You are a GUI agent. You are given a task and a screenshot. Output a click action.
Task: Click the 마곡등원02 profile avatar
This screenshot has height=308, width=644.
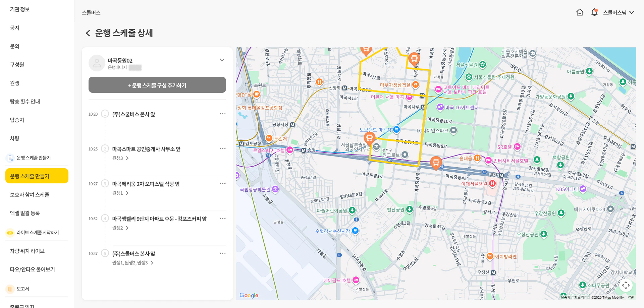(x=97, y=63)
